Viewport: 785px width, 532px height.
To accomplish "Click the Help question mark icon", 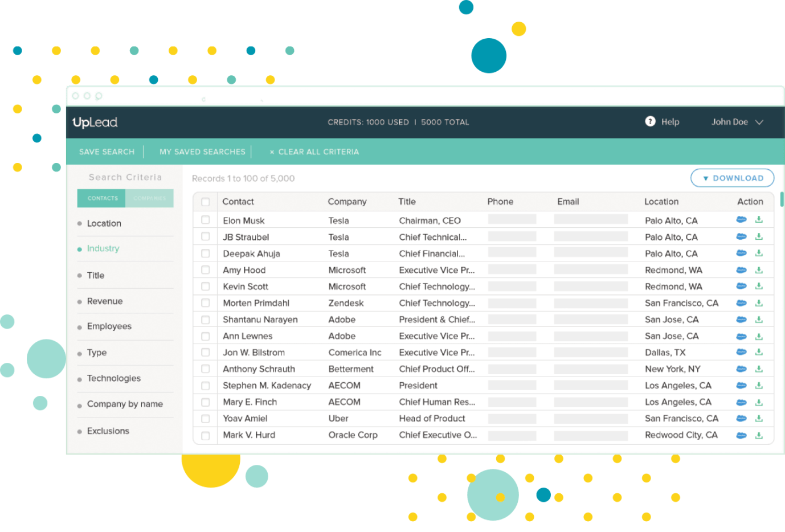I will pos(650,121).
